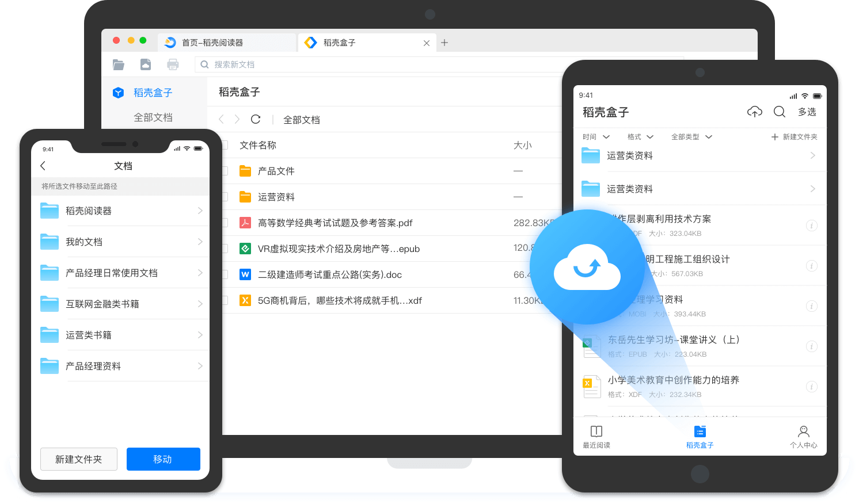The height and width of the screenshot is (504, 859).
Task: Check the box for 产品文件 row
Action: pyautogui.click(x=225, y=171)
